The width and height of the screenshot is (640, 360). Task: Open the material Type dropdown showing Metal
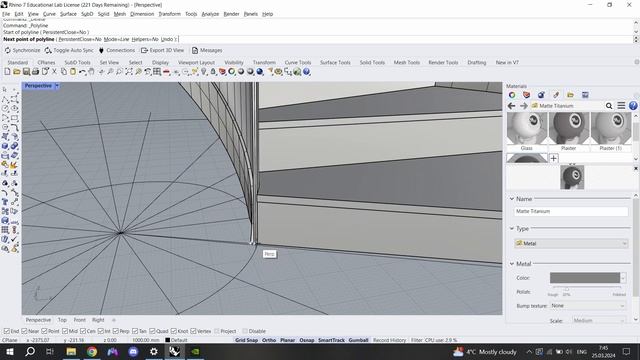(x=571, y=243)
